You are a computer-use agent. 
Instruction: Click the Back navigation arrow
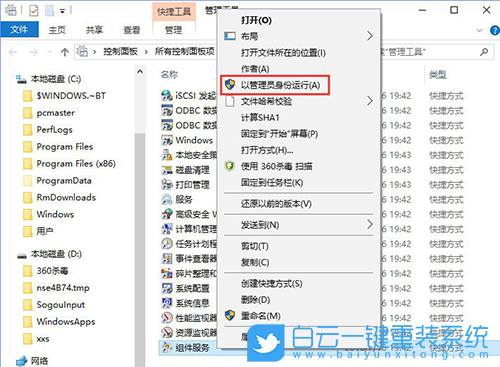(x=13, y=52)
